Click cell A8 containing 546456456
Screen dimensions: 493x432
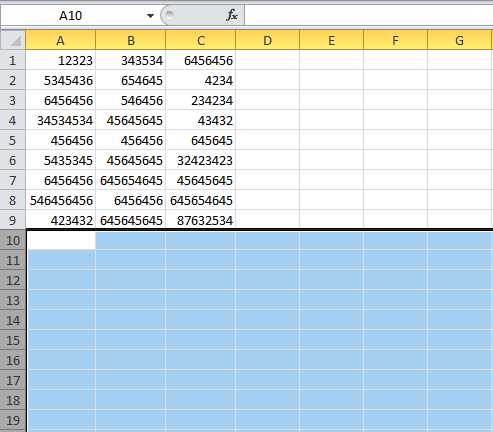[x=61, y=200]
